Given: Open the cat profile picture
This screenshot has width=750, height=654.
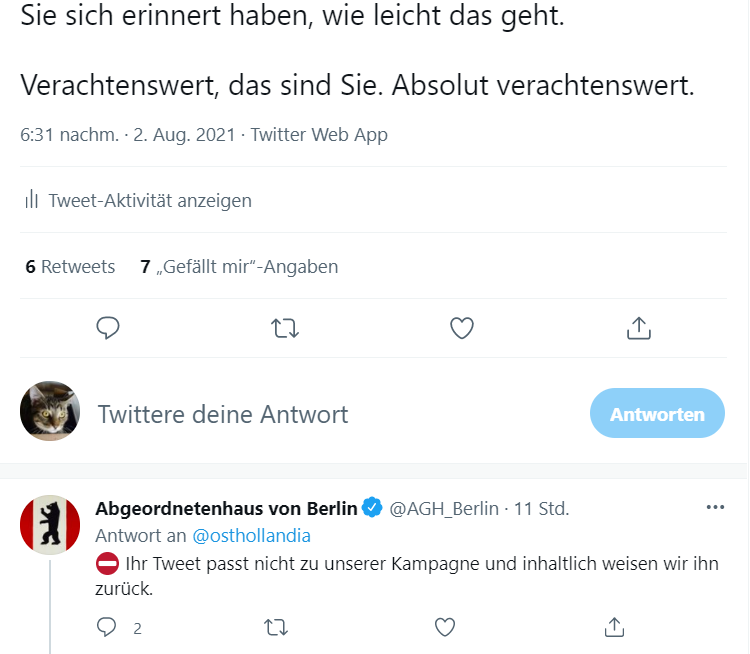Looking at the screenshot, I should [x=50, y=411].
